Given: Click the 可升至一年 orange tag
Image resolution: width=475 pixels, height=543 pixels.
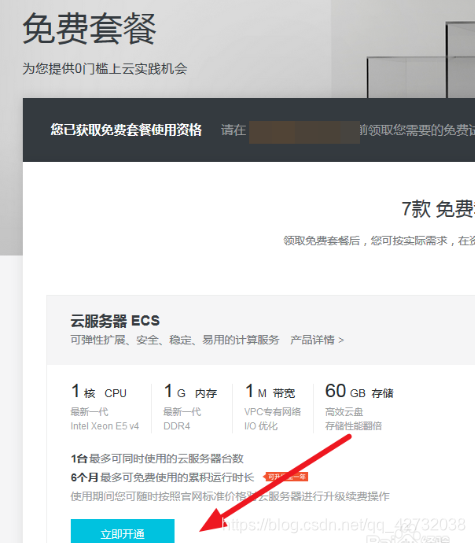Looking at the screenshot, I should coord(286,477).
